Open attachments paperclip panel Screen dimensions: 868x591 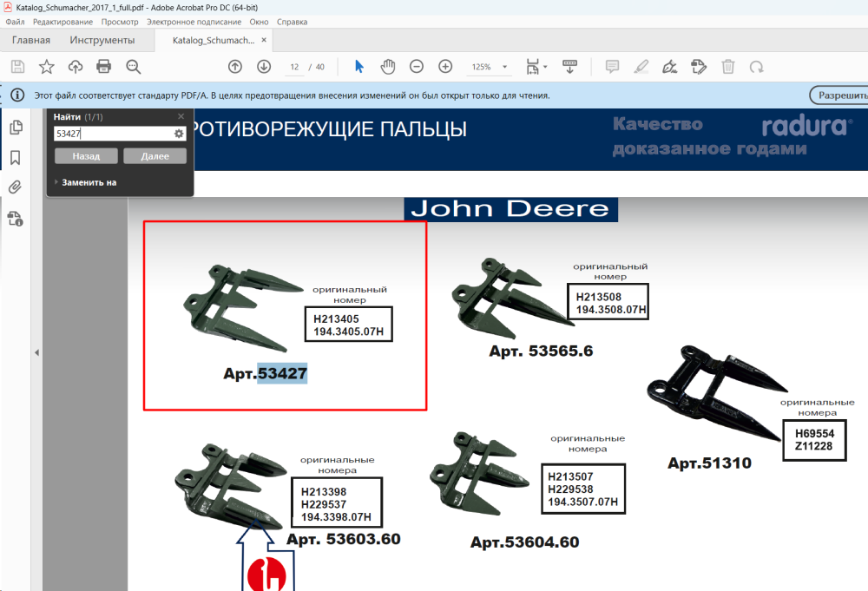[x=16, y=187]
